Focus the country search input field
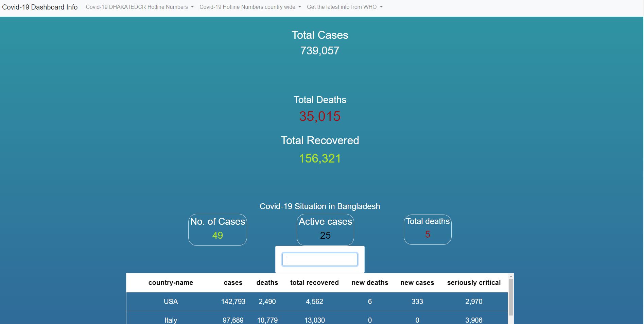Screen dimensions: 644x324 (x=320, y=259)
